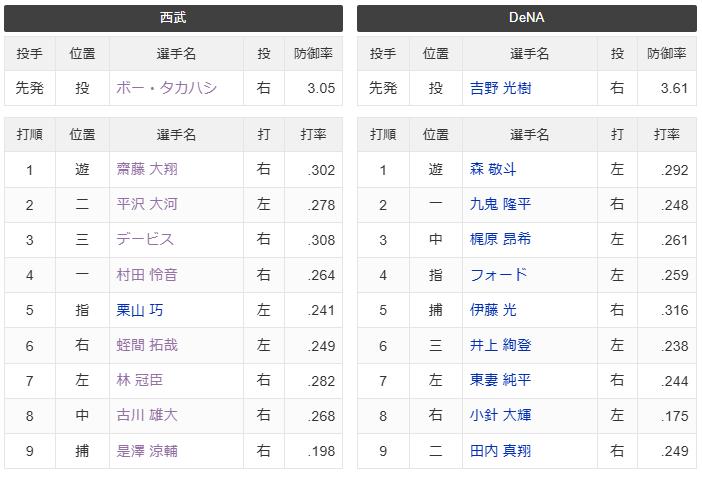Open 蛭間 拓哉 profile link

click(x=147, y=345)
